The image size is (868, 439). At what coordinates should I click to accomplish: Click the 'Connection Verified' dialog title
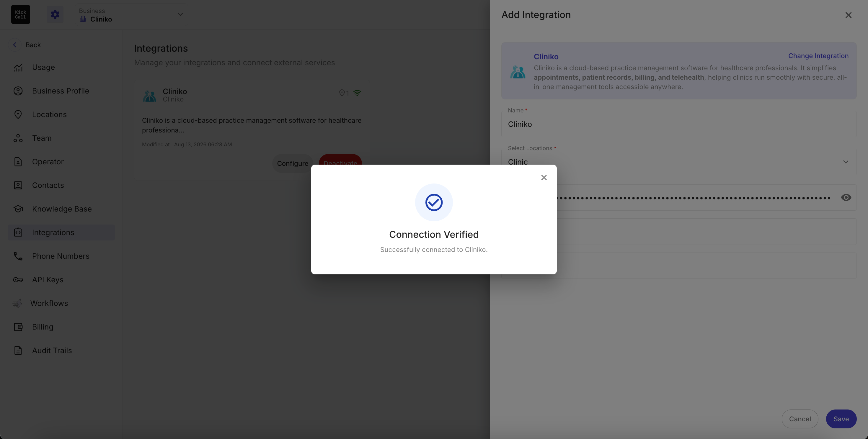[434, 234]
